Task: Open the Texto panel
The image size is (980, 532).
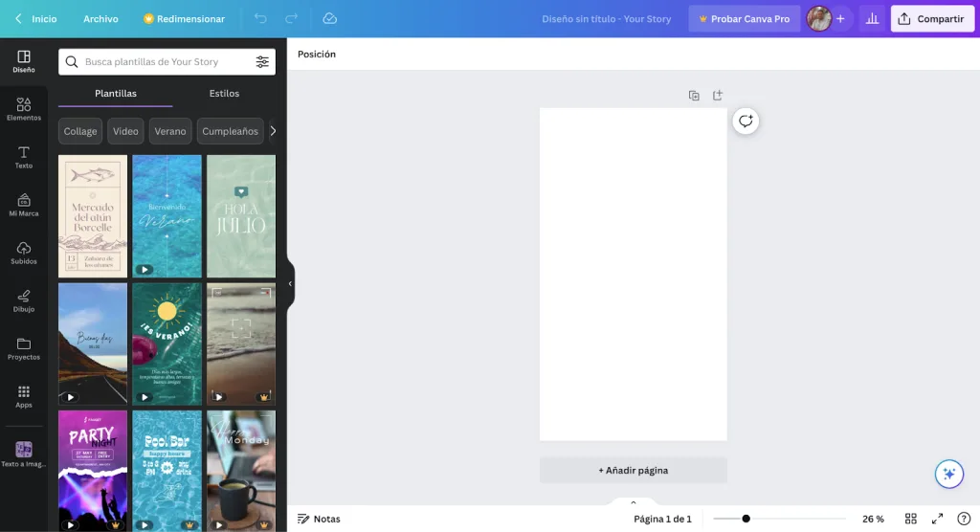Action: [x=24, y=158]
